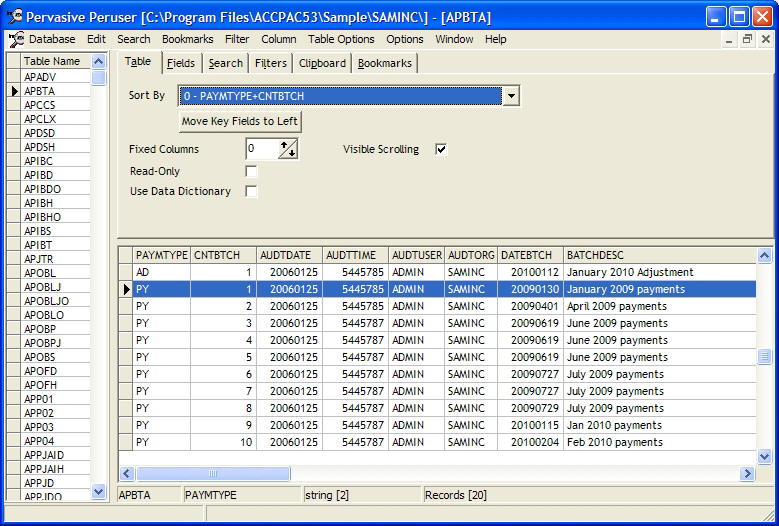This screenshot has width=779, height=526.
Task: Click the right arrow of the data grid's horizontal scrollbar
Action: tap(747, 473)
